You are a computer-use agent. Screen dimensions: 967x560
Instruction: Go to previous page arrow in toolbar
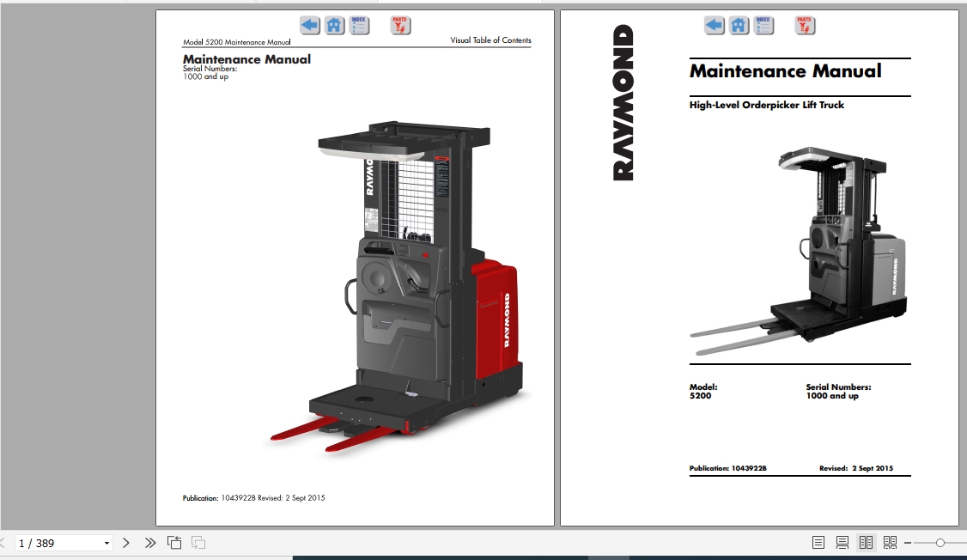[3, 543]
